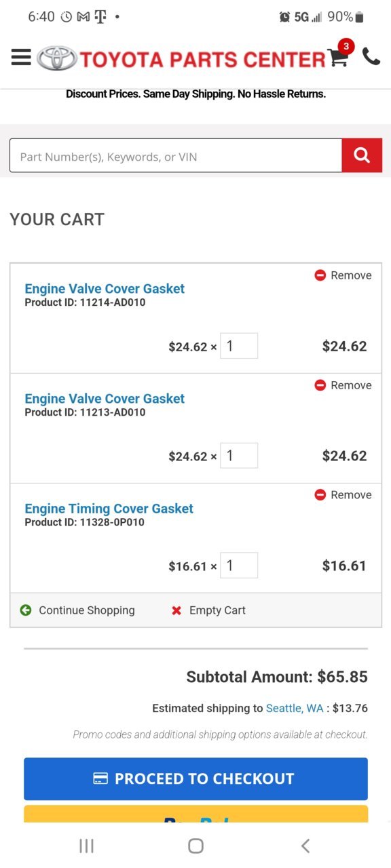
Task: Tap the phone call icon
Action: tap(371, 56)
